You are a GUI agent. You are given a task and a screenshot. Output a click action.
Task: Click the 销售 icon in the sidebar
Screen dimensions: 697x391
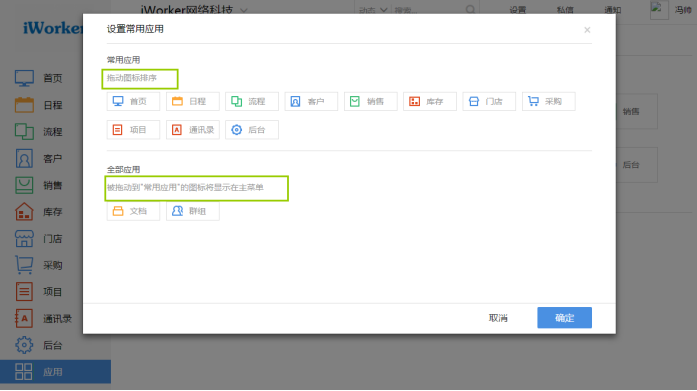(24, 185)
